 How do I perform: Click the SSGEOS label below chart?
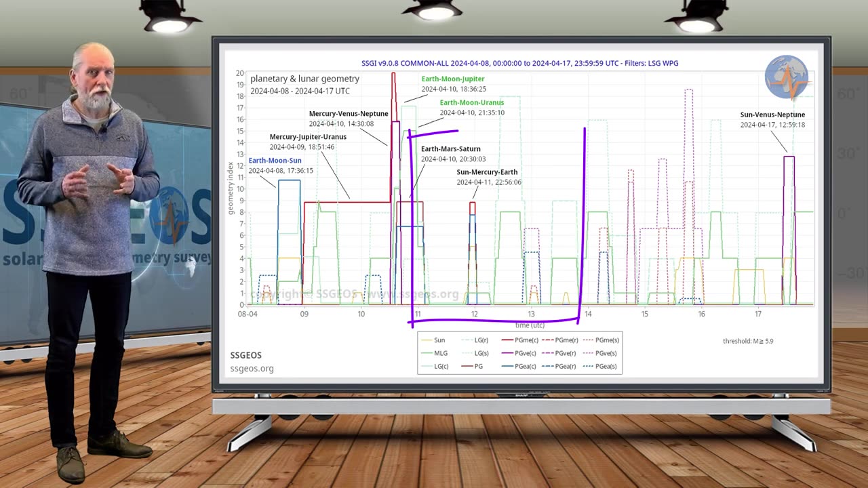coord(246,355)
